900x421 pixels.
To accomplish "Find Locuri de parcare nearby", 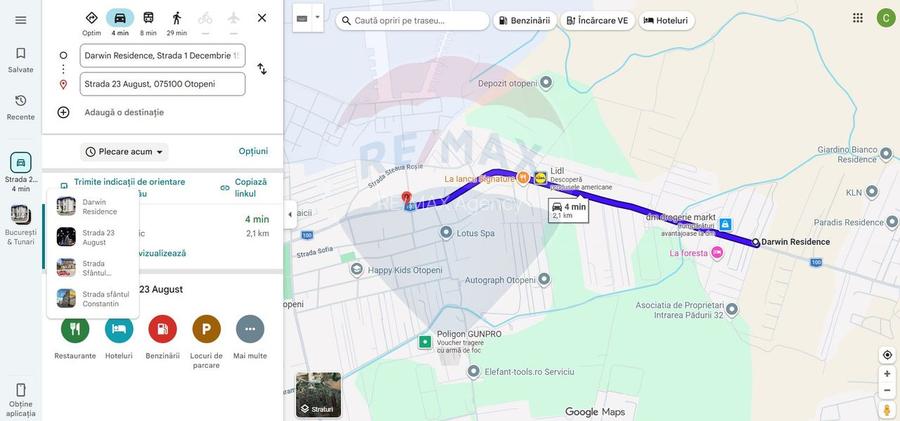I will (206, 330).
